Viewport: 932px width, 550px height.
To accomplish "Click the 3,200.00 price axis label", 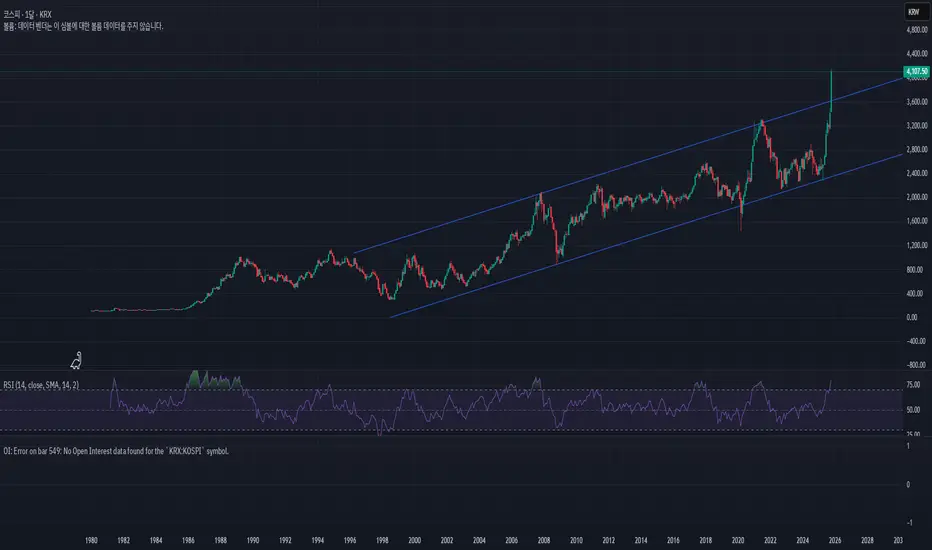I will [917, 125].
